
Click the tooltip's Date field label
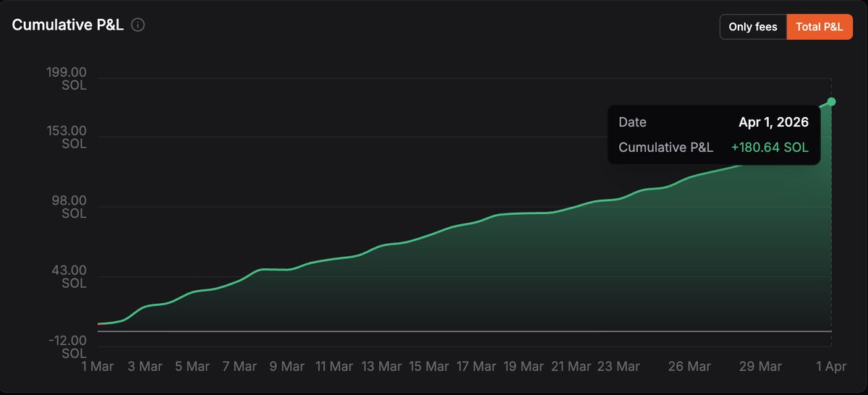pos(632,122)
